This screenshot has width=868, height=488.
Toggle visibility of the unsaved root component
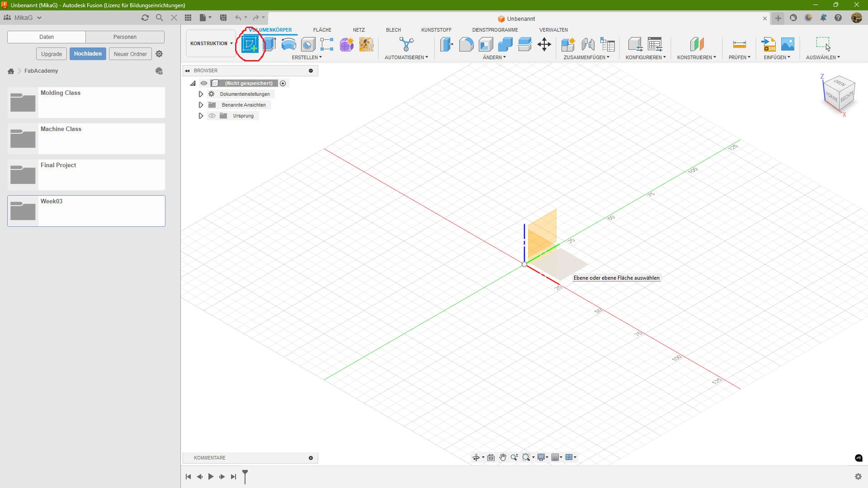[x=204, y=83]
